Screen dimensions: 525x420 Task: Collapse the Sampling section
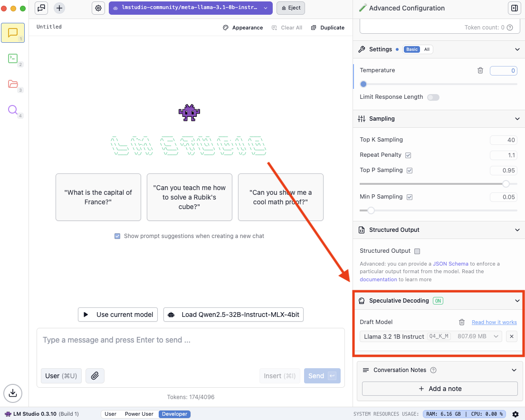click(517, 119)
